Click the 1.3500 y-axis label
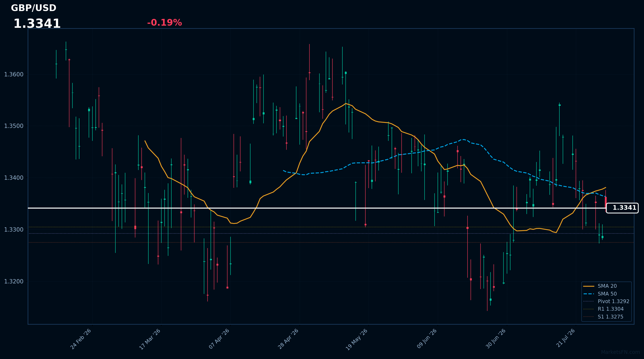Image resolution: width=644 pixels, height=359 pixels. (x=14, y=126)
